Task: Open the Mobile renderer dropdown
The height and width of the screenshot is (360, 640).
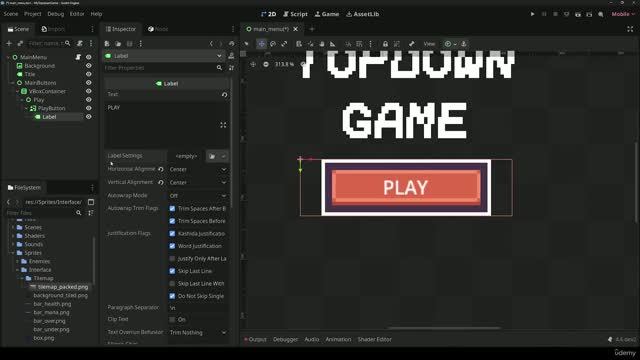Action: pos(623,14)
